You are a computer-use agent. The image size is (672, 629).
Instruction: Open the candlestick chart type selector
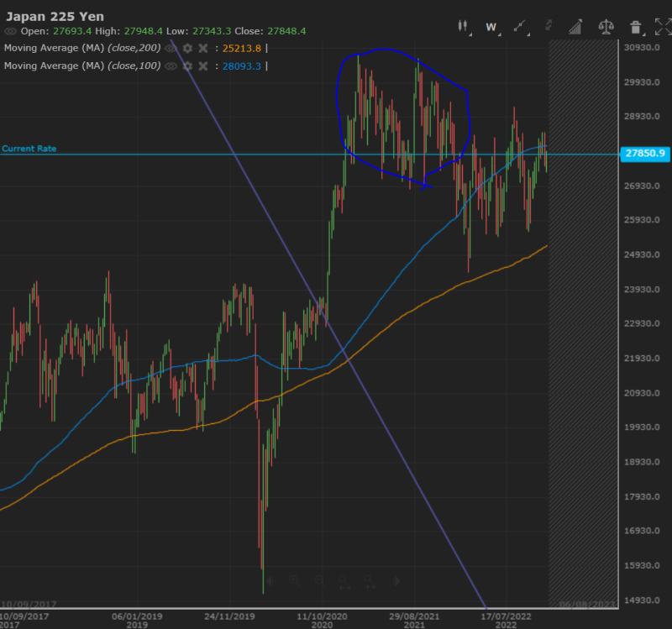(463, 27)
